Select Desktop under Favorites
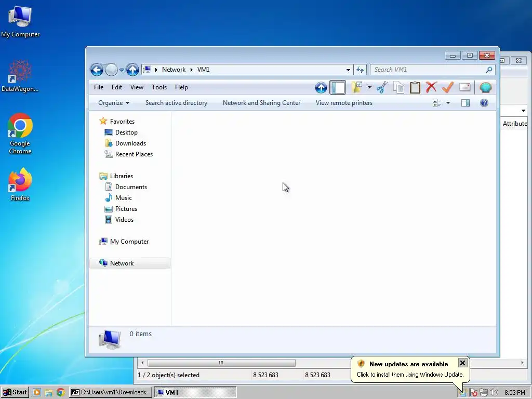This screenshot has height=399, width=532. pos(121,132)
